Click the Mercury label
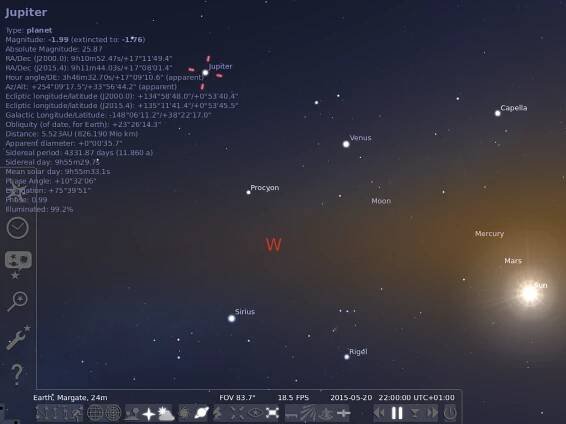Image resolution: width=566 pixels, height=424 pixels. click(x=489, y=234)
